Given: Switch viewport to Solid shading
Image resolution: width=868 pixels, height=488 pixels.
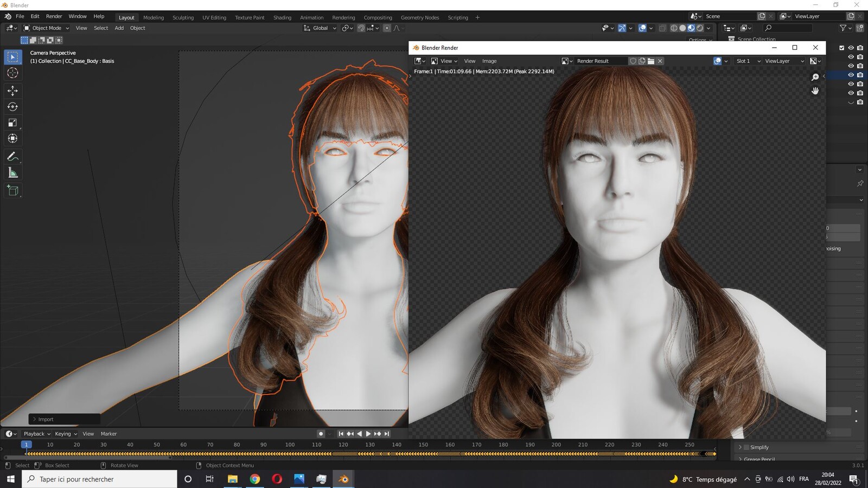Looking at the screenshot, I should pos(682,28).
